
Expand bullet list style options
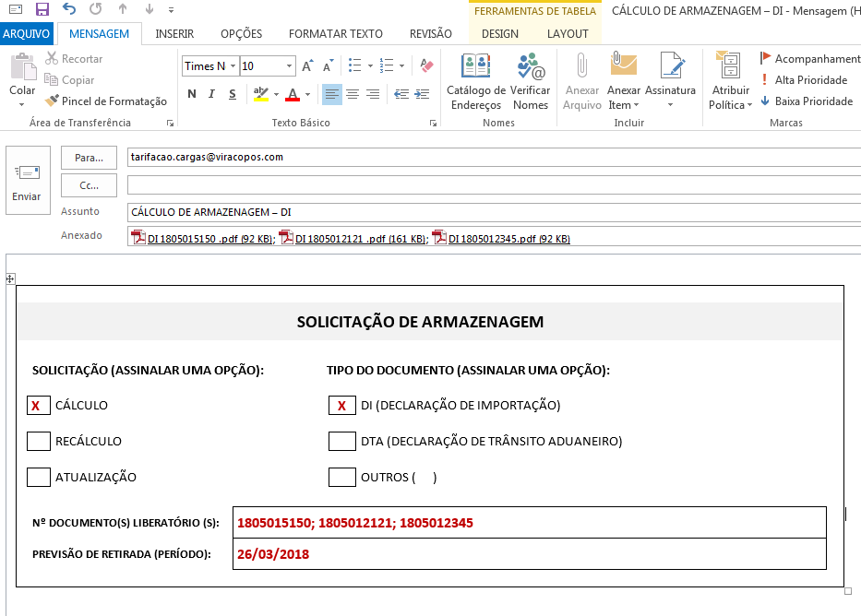(x=370, y=65)
